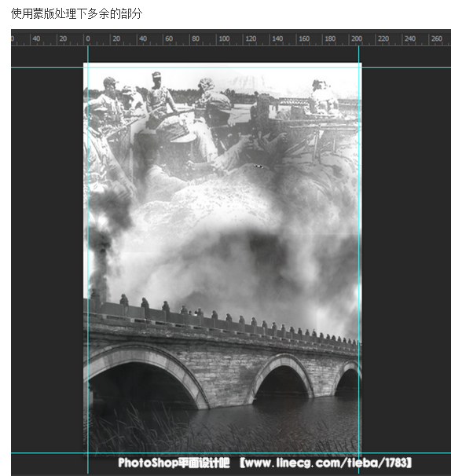This screenshot has width=451, height=476.
Task: Click the large left bridge arch opening
Action: [x=141, y=384]
